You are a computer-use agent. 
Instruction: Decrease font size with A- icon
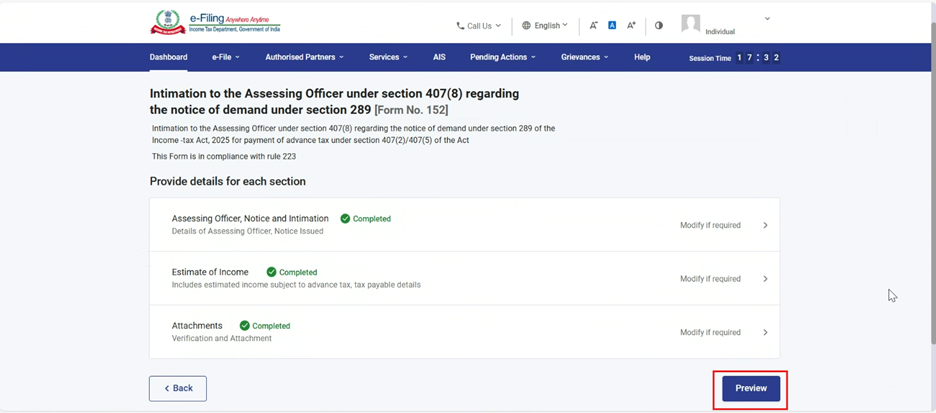click(593, 25)
